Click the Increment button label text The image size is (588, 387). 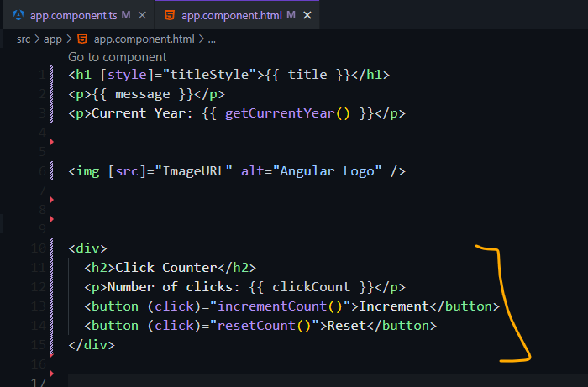(394, 306)
